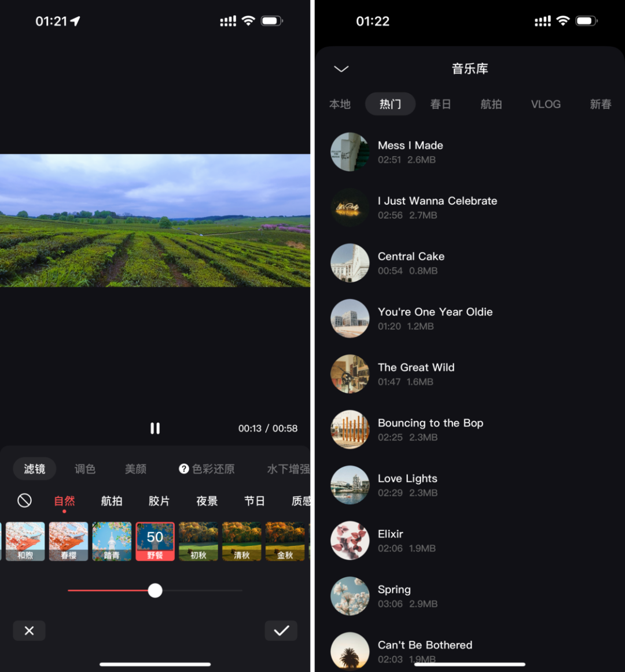The height and width of the screenshot is (672, 625).
Task: Open the VLOG music tab
Action: (546, 104)
